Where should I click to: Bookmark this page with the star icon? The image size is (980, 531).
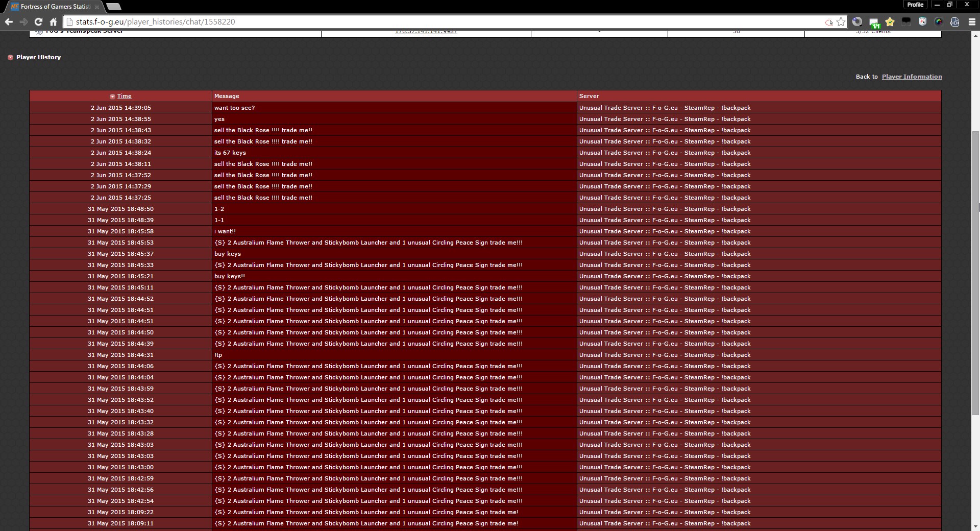(841, 22)
